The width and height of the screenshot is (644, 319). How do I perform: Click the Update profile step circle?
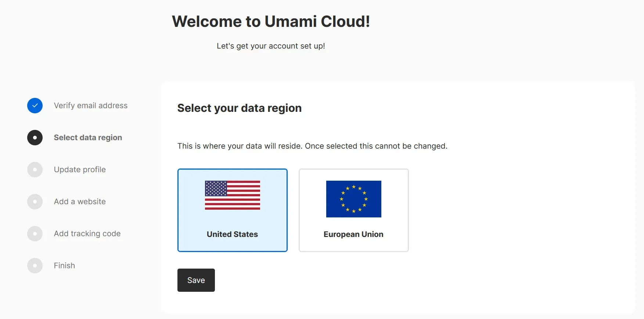(x=35, y=170)
